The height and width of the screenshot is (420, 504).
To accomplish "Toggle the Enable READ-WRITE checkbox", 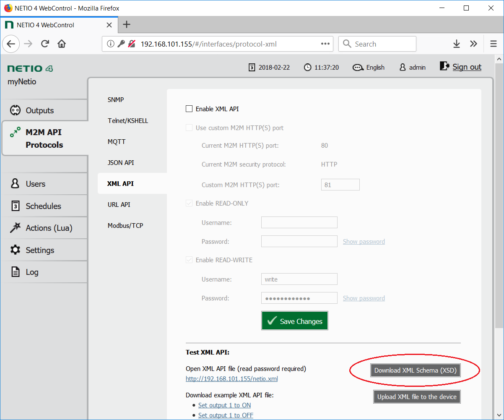I will (189, 260).
